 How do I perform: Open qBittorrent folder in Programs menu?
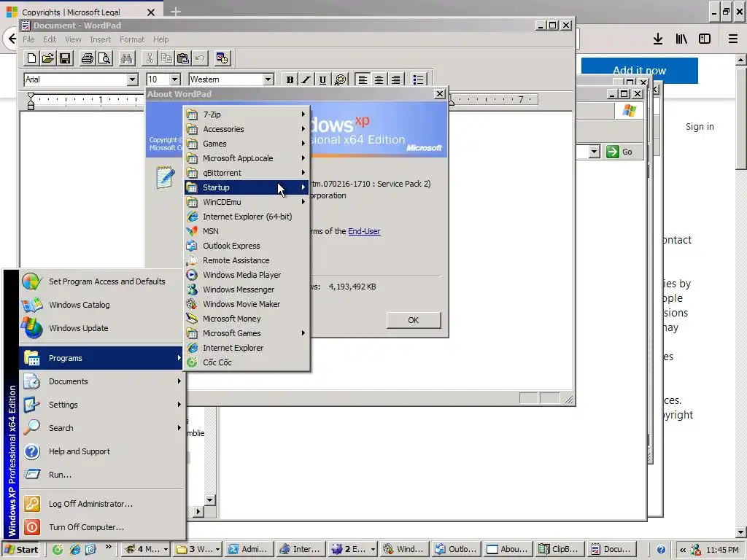coord(247,173)
